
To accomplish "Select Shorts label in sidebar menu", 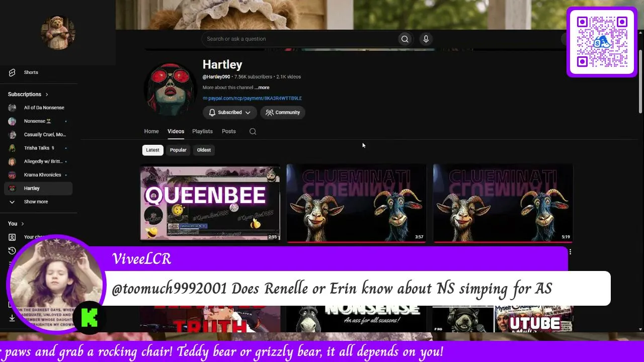I will click(31, 72).
